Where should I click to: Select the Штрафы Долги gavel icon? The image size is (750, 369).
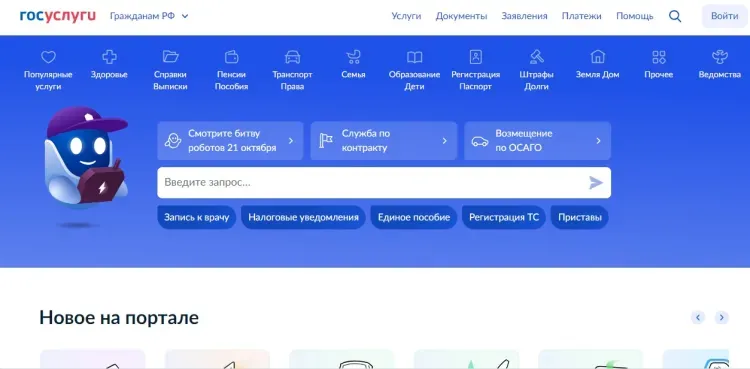click(x=537, y=57)
